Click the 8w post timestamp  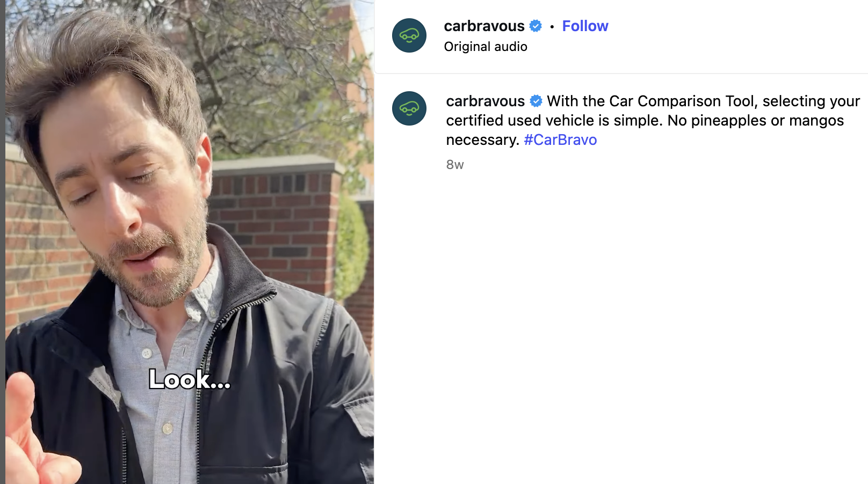click(455, 165)
